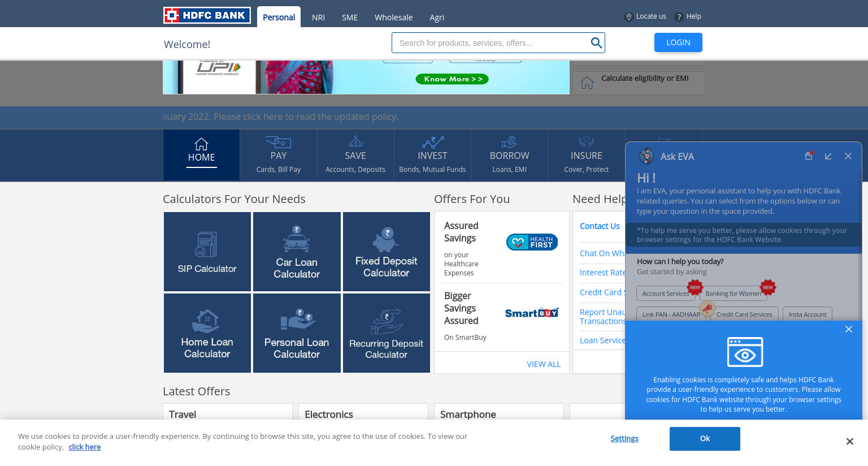Screen dimensions: 868x466
Task: Dismiss the enable-cookies popup in EVA
Action: pos(848,329)
